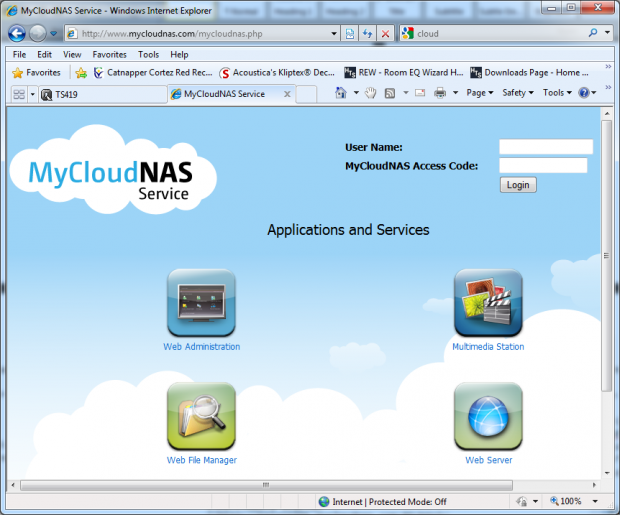The height and width of the screenshot is (515, 620).
Task: Open the search provider dropdown arrow
Action: click(607, 33)
